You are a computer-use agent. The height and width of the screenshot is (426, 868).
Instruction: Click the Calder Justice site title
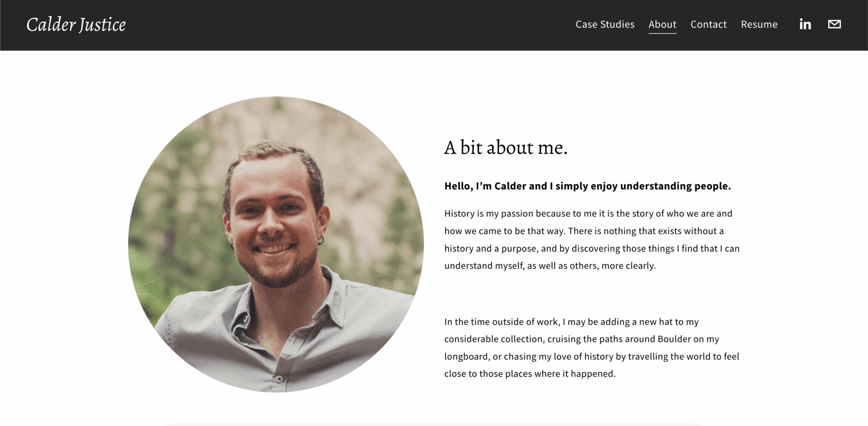[76, 25]
